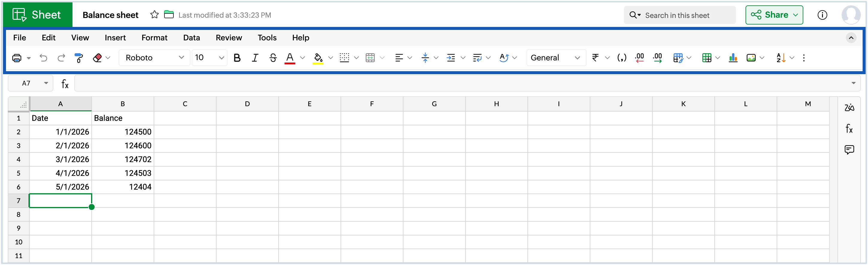Image resolution: width=868 pixels, height=265 pixels.
Task: Click the sort icon
Action: point(781,58)
